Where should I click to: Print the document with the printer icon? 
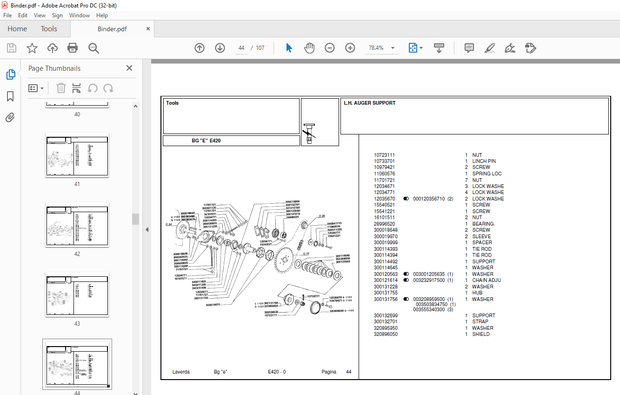tap(73, 48)
